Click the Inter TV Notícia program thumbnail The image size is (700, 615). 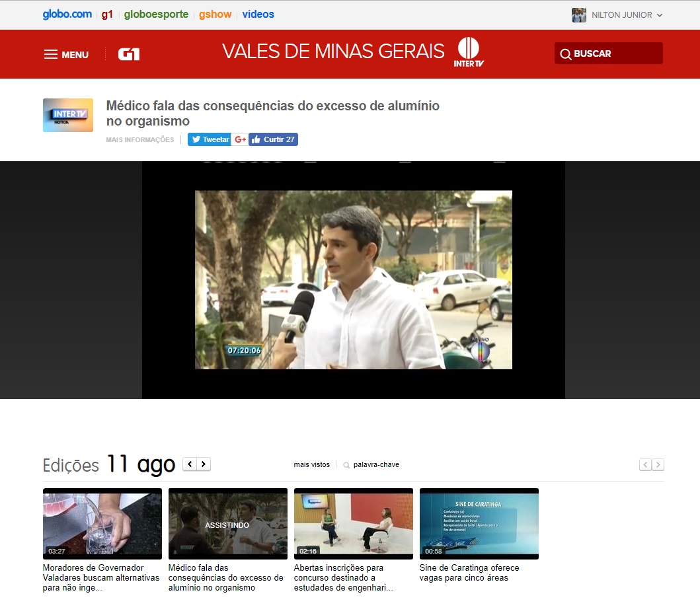pos(68,115)
